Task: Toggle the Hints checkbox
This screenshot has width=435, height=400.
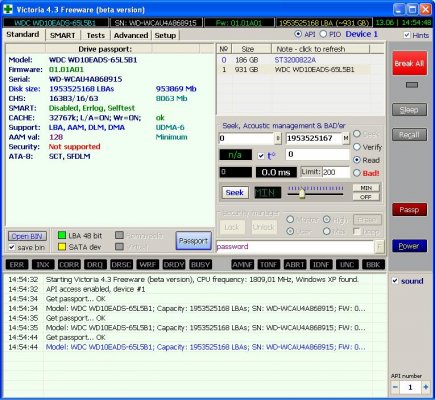Action: click(407, 35)
